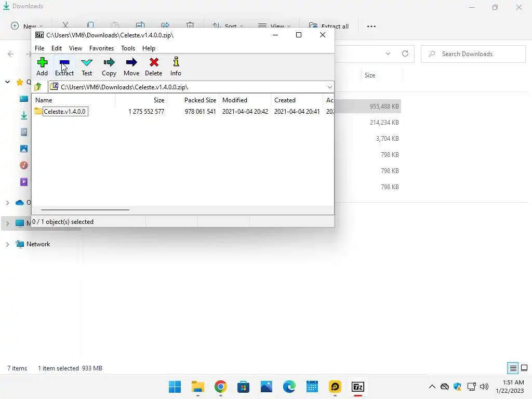This screenshot has width=532, height=399.
Task: Open Explorer address history dropdown
Action: click(388, 54)
